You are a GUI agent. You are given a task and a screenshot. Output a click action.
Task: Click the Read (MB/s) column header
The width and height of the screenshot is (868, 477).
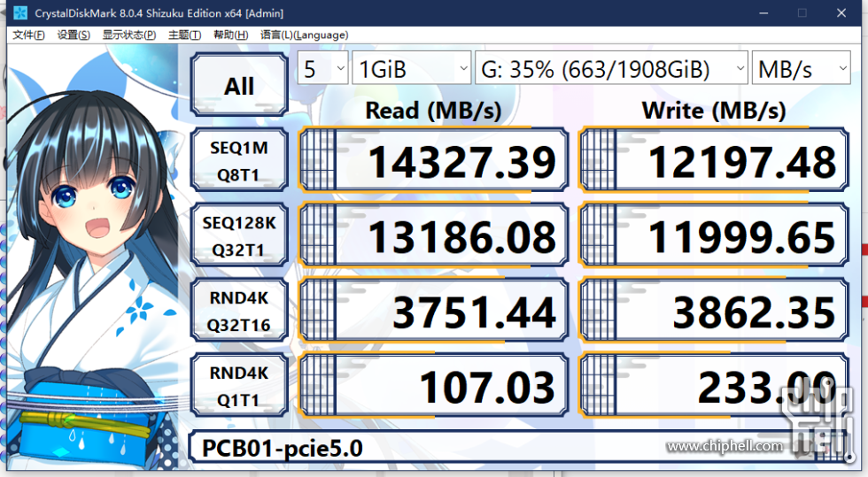(433, 110)
